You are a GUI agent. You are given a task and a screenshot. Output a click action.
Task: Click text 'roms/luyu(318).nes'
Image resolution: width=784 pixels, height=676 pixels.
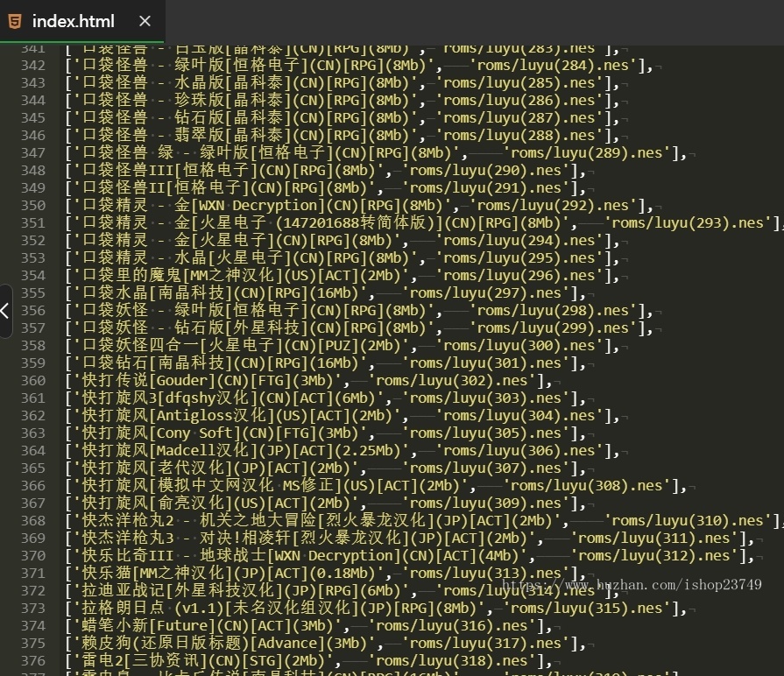pos(451,660)
